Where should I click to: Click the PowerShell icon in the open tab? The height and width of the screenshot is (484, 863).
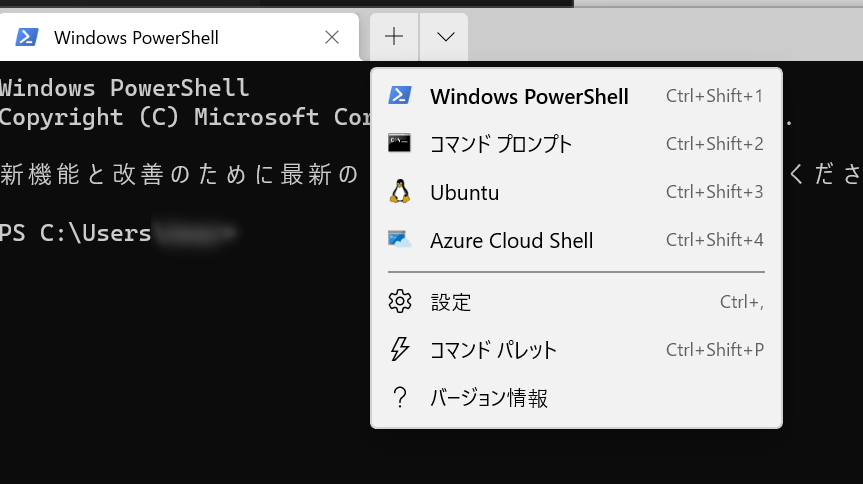pyautogui.click(x=26, y=37)
